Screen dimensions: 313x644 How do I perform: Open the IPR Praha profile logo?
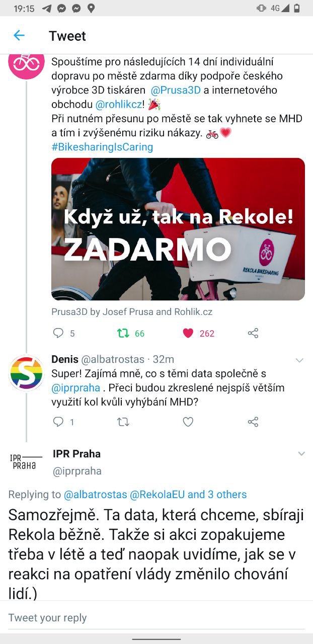coord(26,461)
